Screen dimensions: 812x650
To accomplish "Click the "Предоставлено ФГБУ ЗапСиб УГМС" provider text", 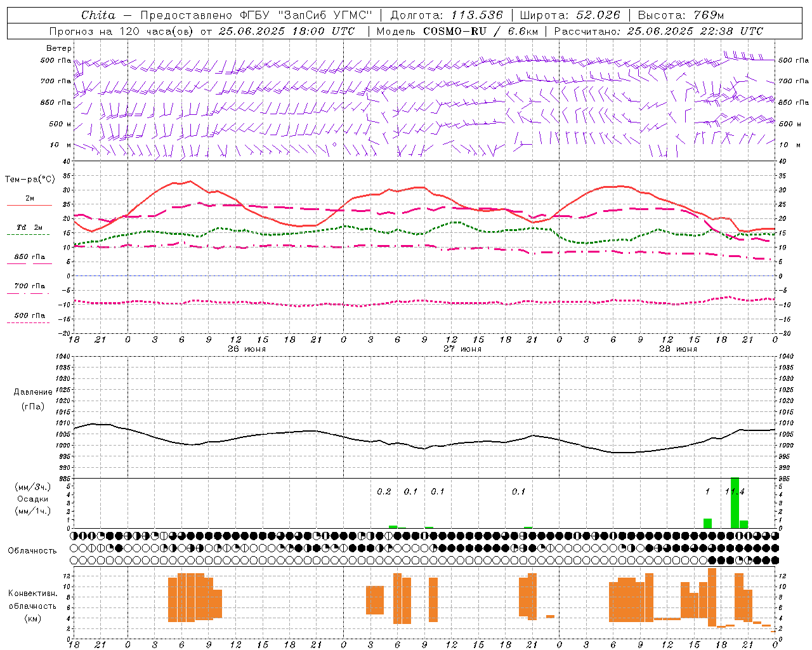I will (256, 15).
